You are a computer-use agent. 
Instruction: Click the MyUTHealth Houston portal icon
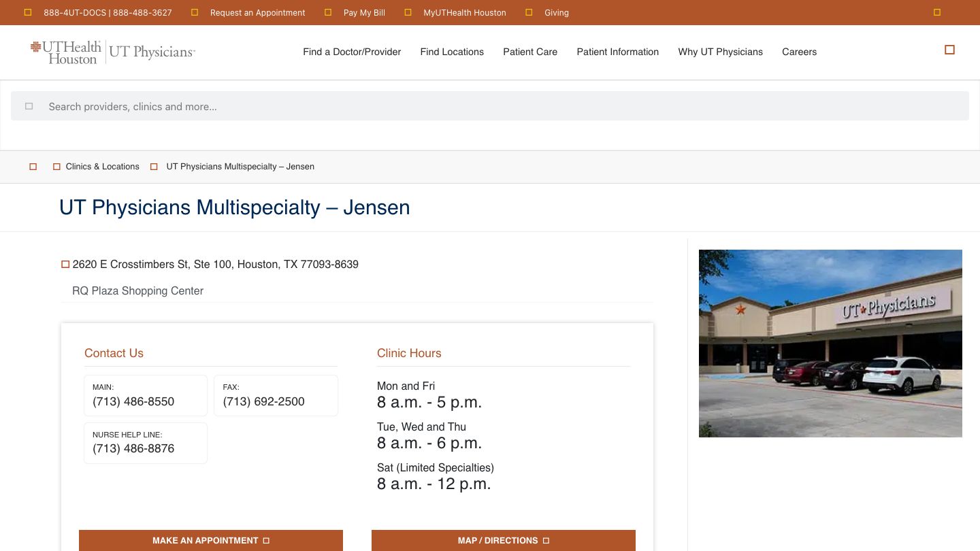point(408,12)
